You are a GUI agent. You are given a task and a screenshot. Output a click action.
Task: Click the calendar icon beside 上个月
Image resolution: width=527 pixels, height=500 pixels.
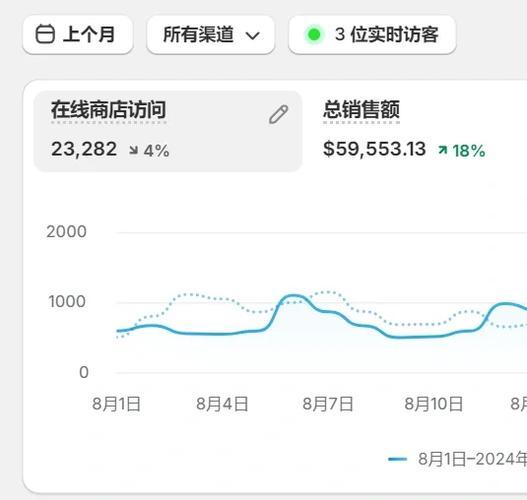(x=45, y=34)
